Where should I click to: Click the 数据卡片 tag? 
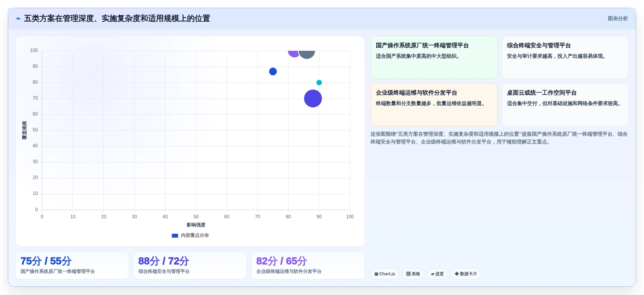pyautogui.click(x=466, y=274)
